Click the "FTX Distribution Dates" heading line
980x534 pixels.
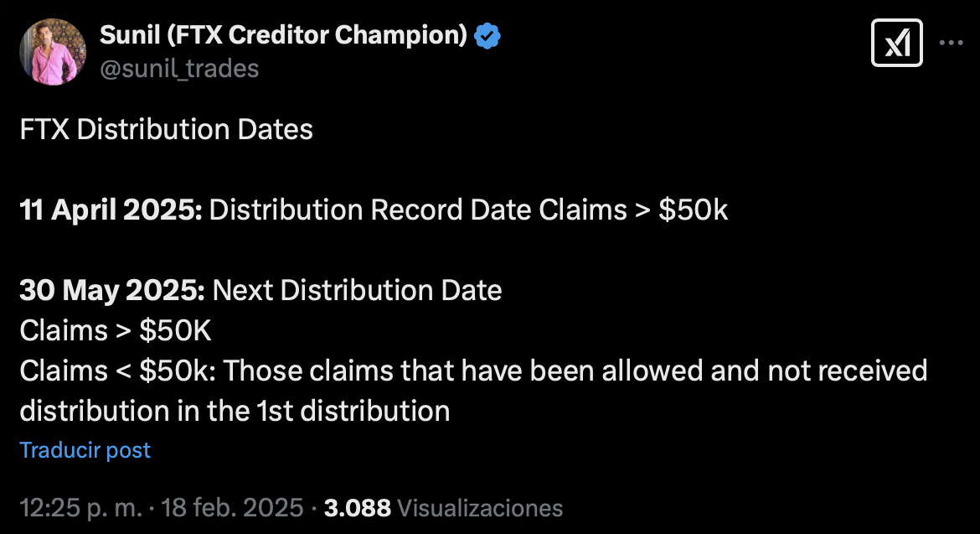(166, 130)
